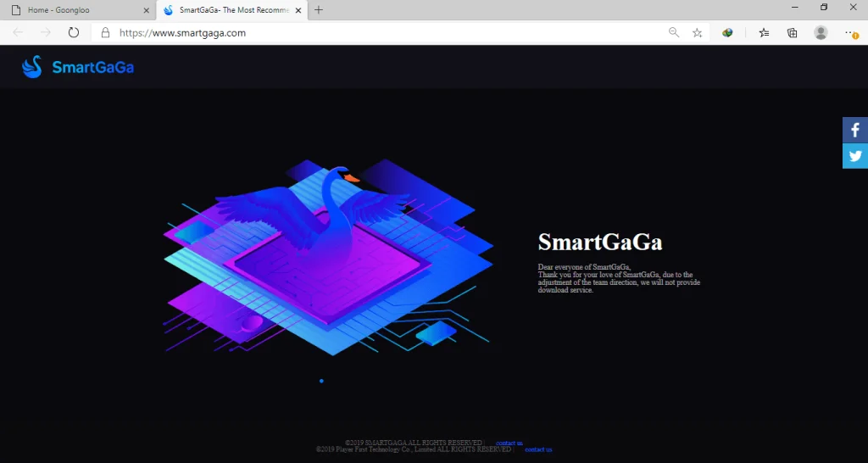Select the blue carousel indicator dot
868x463 pixels.
pos(321,381)
